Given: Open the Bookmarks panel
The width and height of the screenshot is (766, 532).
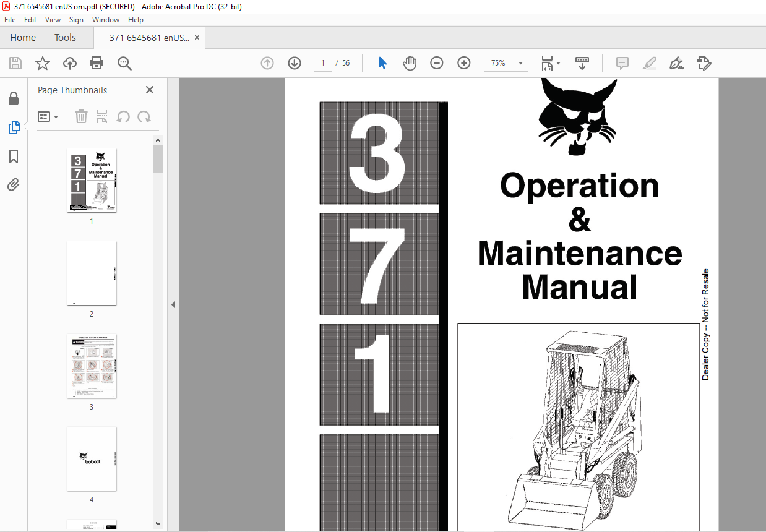Looking at the screenshot, I should pos(14,157).
